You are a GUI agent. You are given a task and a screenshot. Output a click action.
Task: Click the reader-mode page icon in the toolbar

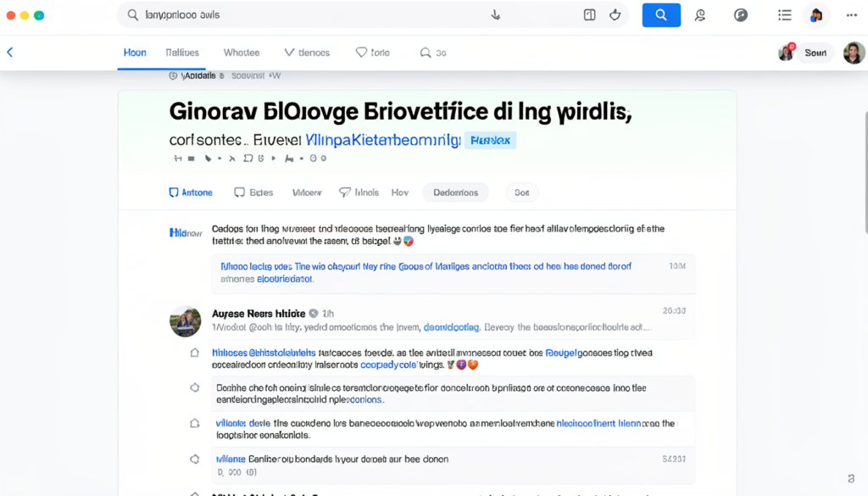click(589, 14)
